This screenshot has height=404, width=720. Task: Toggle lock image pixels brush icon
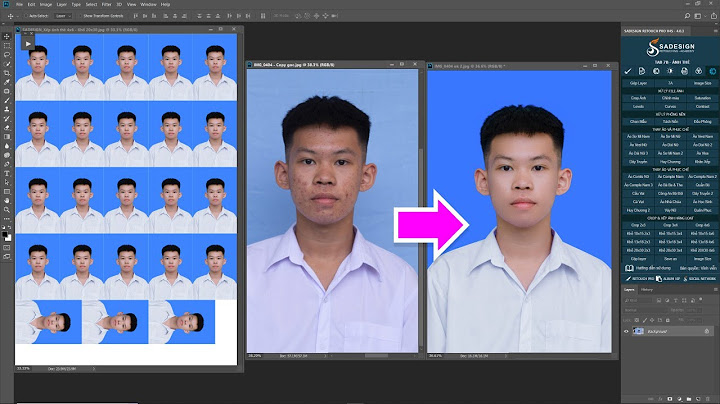tap(644, 320)
